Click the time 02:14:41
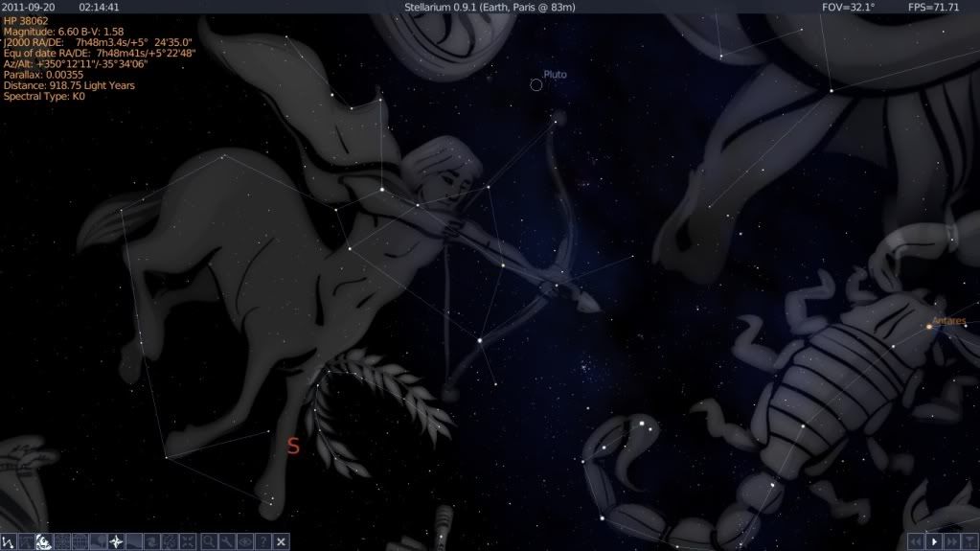Image resolution: width=980 pixels, height=551 pixels. coord(99,7)
